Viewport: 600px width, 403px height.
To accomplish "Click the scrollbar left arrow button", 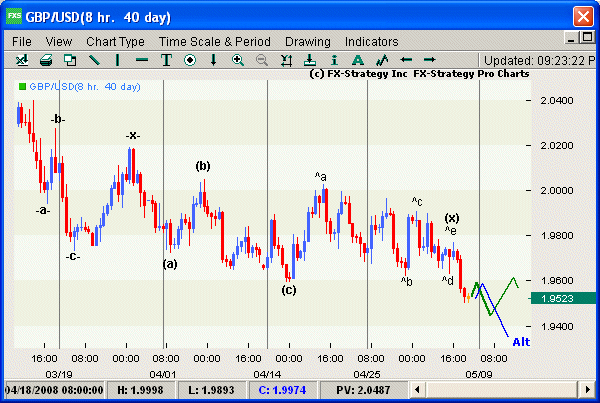I will [417, 390].
